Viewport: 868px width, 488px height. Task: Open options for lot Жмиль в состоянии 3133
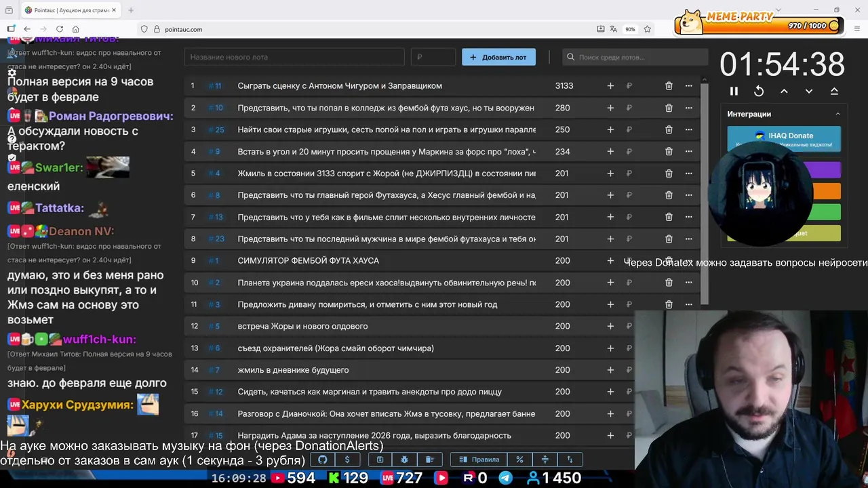(689, 174)
